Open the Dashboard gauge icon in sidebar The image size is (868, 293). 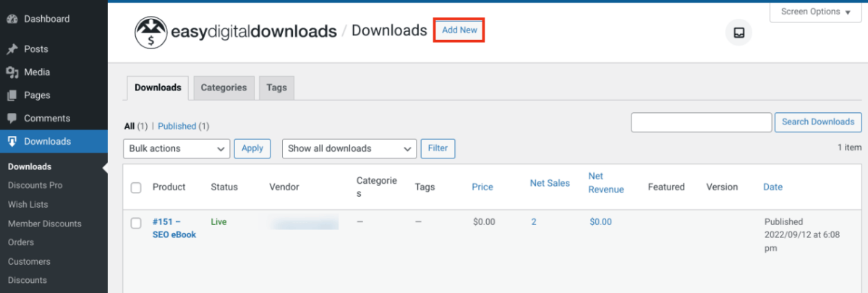[12, 19]
